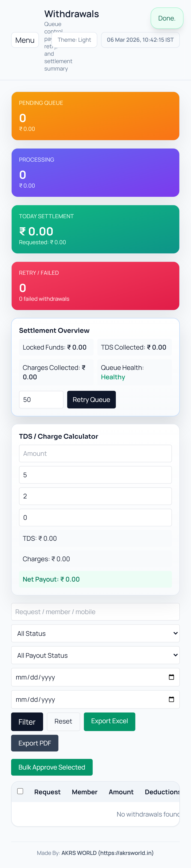Click the Retry / Failed summary card
191x868 pixels.
coord(95,285)
